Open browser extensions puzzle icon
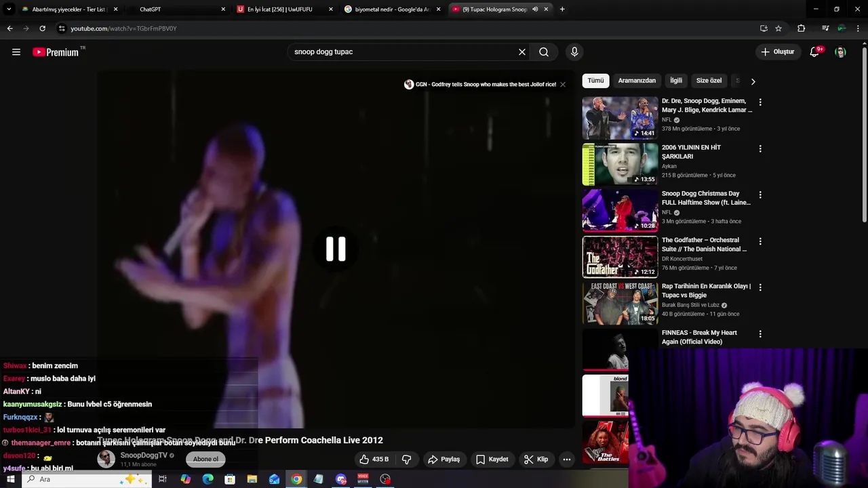 [802, 28]
